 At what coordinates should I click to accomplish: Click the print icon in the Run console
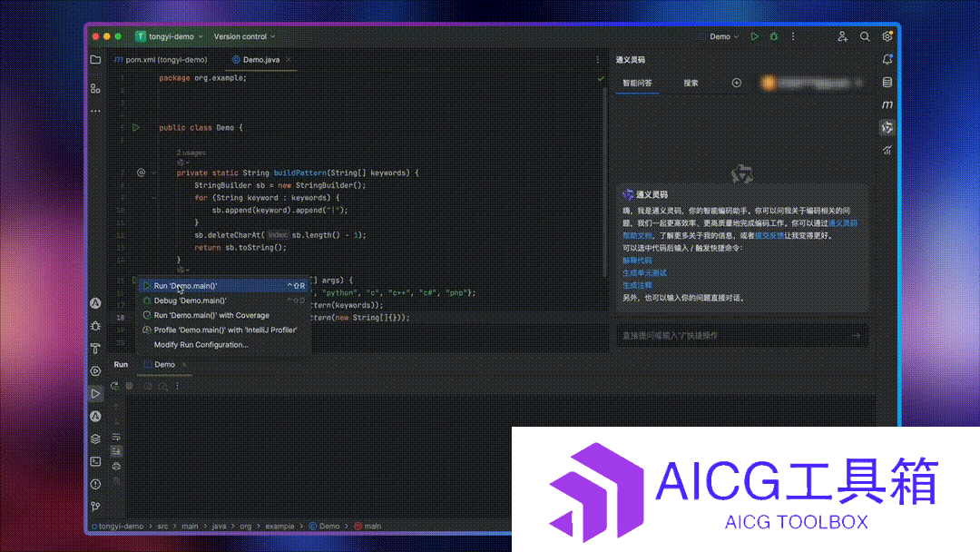tap(116, 467)
